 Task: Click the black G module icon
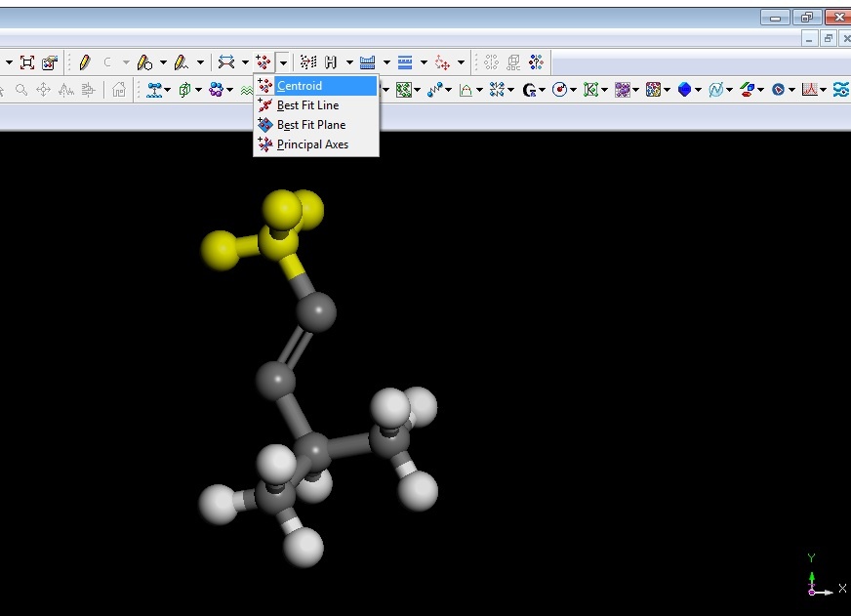pos(529,90)
